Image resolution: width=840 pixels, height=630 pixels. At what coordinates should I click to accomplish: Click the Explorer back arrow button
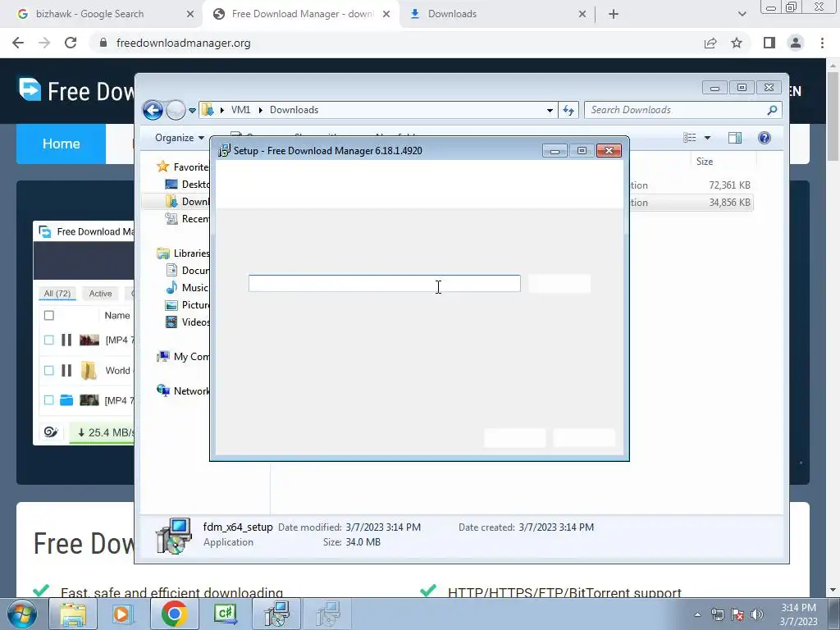coord(153,111)
